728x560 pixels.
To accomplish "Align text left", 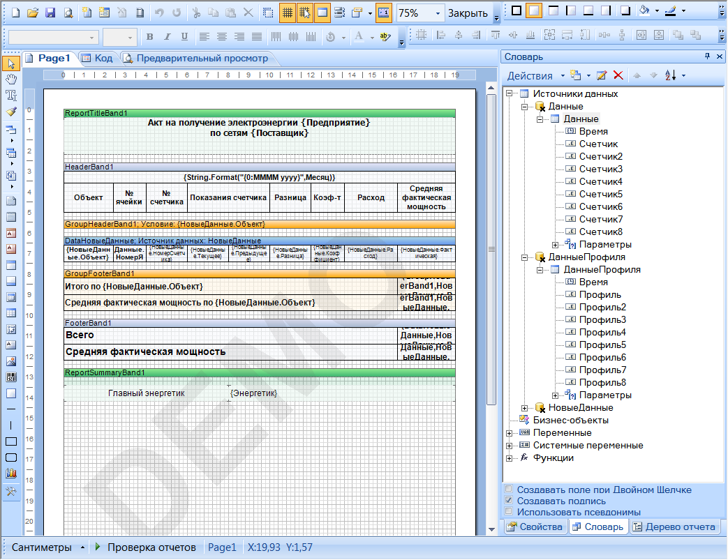I will [205, 37].
